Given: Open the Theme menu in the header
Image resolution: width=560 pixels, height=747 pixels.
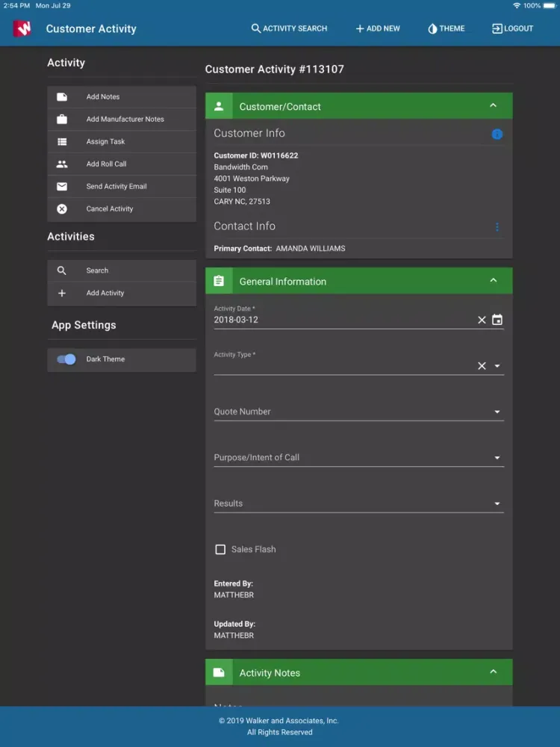Looking at the screenshot, I should pyautogui.click(x=447, y=28).
